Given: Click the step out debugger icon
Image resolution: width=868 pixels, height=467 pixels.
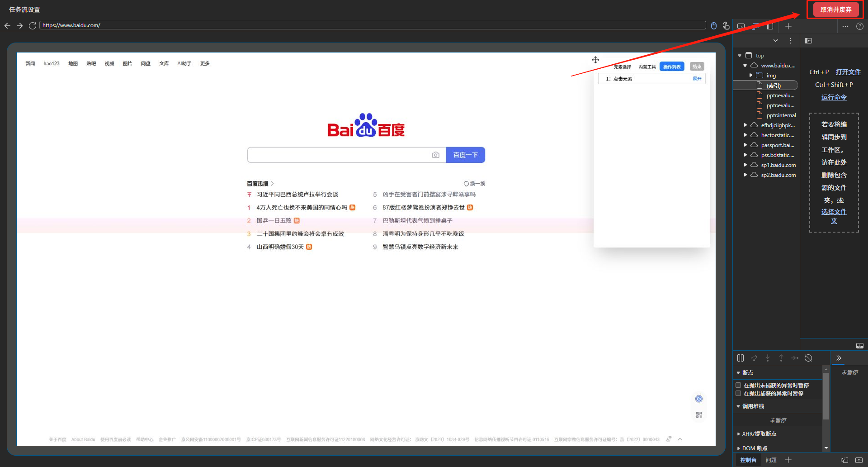Looking at the screenshot, I should (781, 358).
